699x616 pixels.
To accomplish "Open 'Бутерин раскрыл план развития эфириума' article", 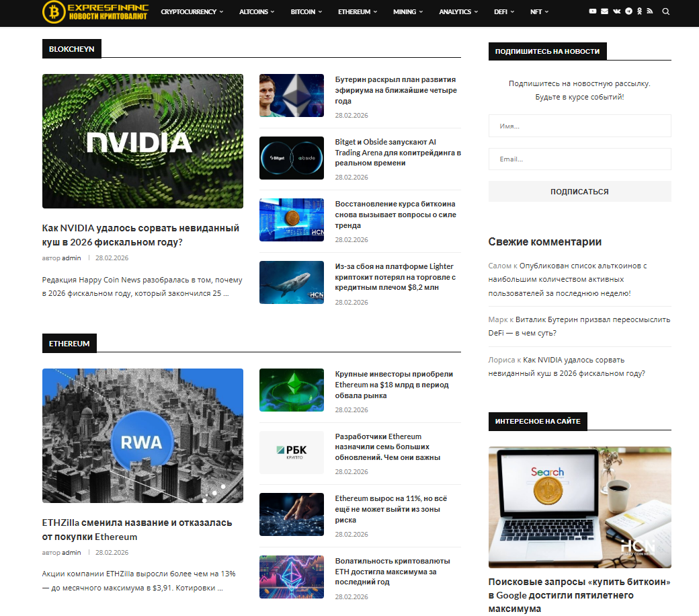I will [x=396, y=90].
